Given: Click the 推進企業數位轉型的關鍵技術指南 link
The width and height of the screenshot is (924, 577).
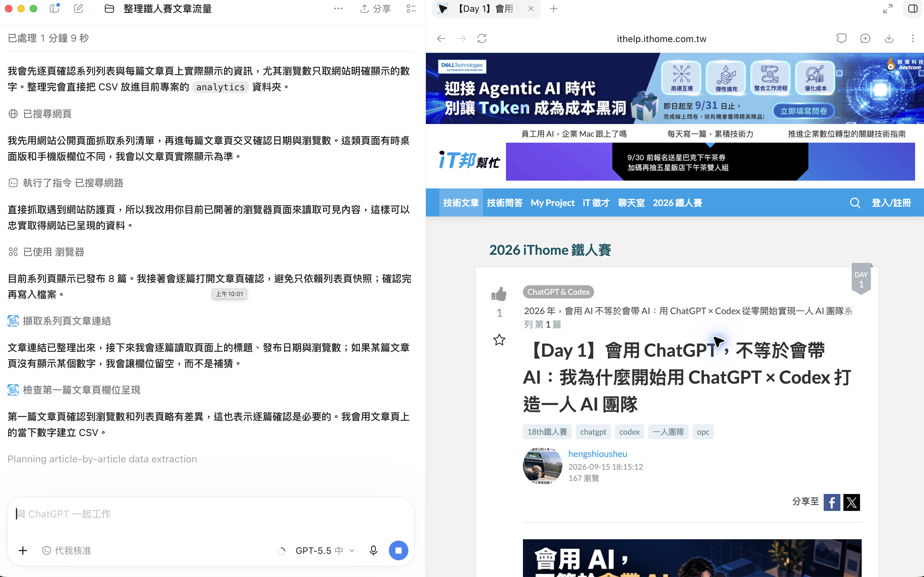Looking at the screenshot, I should click(847, 134).
